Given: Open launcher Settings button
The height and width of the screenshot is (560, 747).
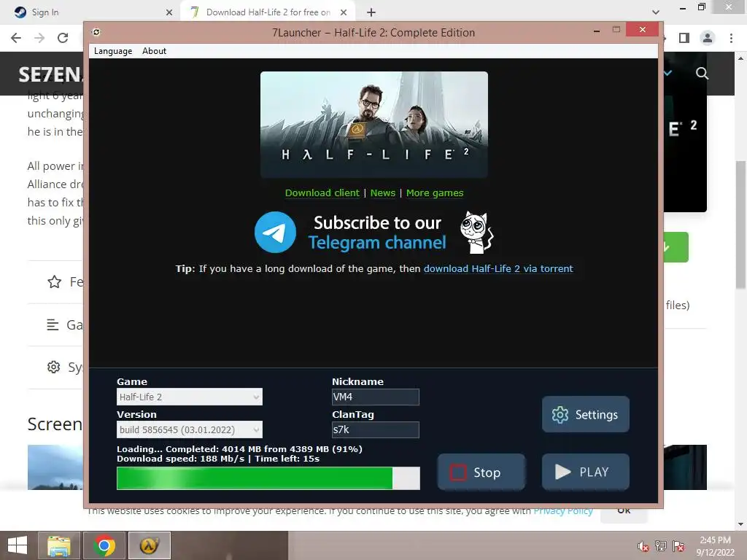Looking at the screenshot, I should [x=586, y=414].
